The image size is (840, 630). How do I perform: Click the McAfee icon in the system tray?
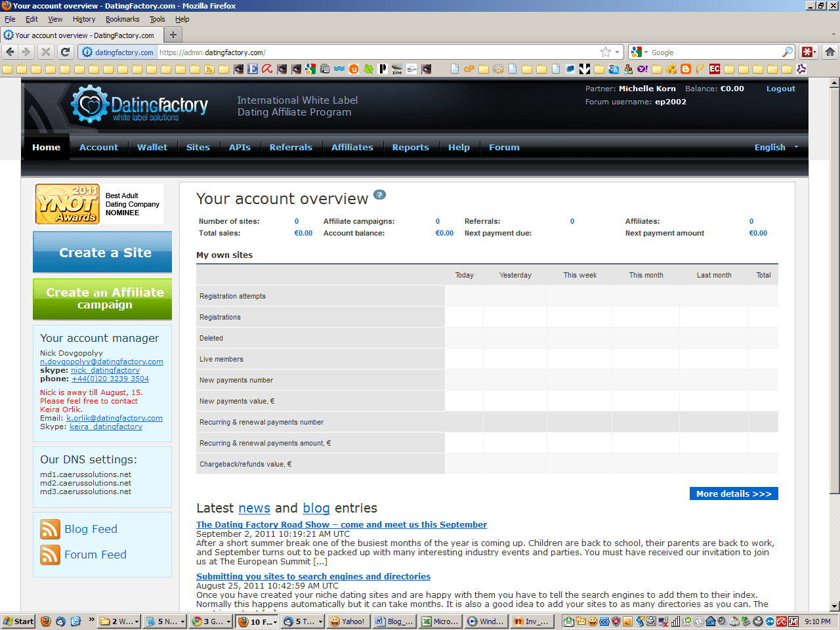pos(795,621)
